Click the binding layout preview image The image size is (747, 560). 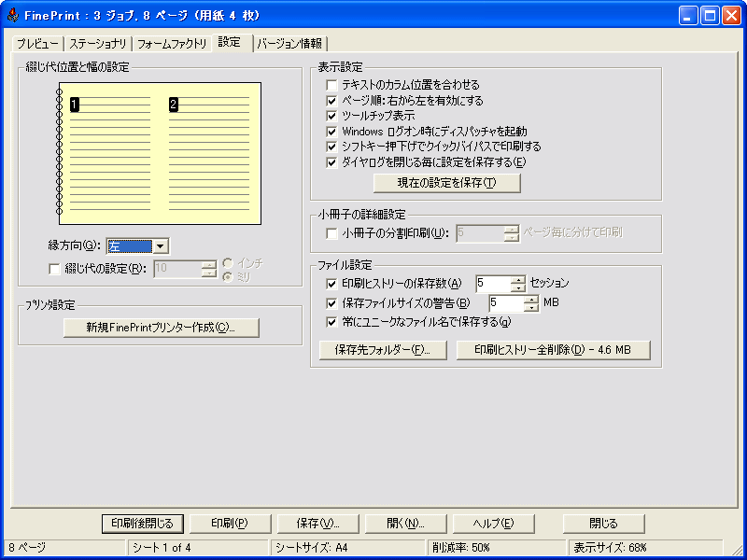(x=159, y=153)
